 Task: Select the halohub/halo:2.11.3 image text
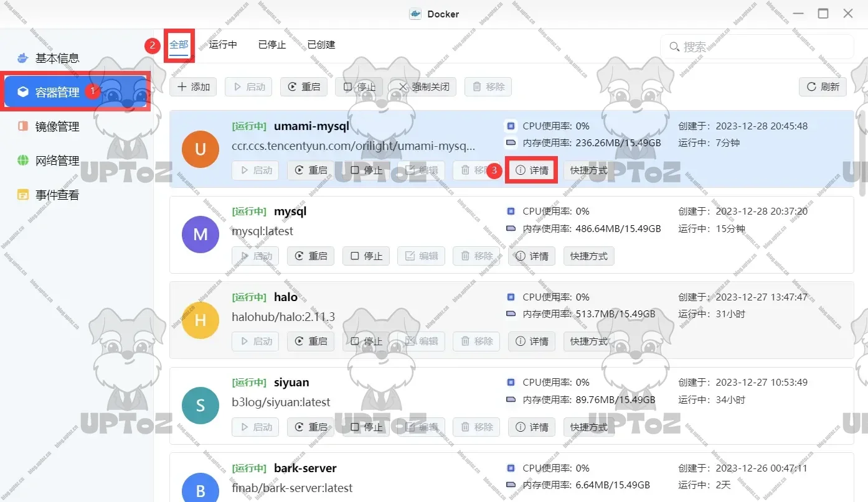pyautogui.click(x=283, y=317)
